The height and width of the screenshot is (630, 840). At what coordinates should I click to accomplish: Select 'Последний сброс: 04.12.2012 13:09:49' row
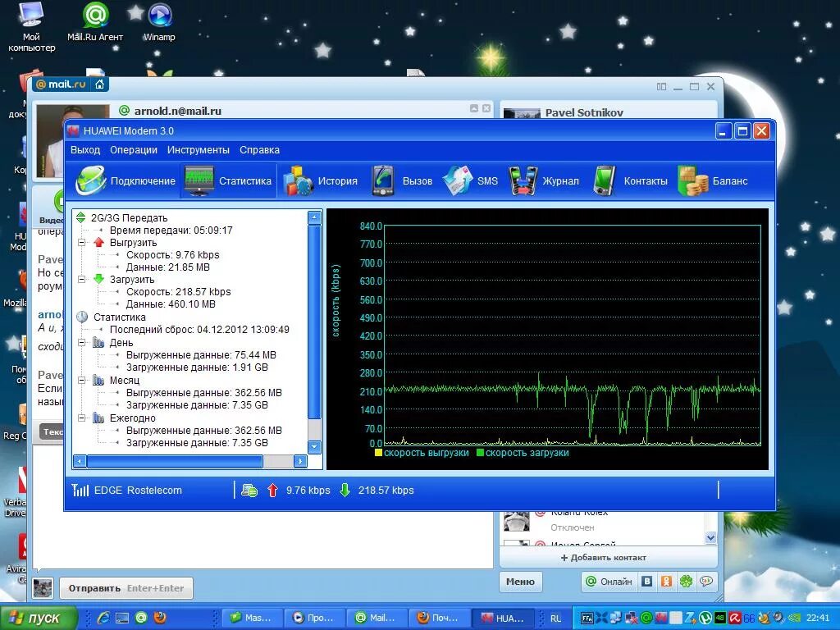(x=199, y=330)
